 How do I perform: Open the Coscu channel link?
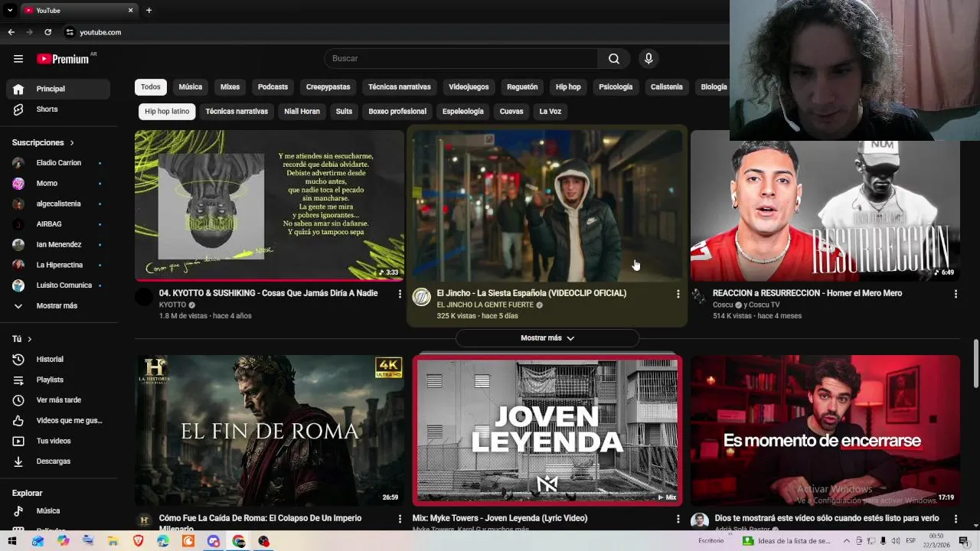click(x=723, y=305)
